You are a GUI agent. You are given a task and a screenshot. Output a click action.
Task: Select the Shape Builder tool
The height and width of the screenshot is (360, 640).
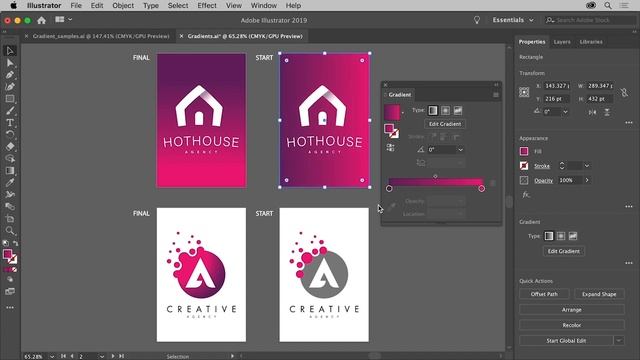click(10, 158)
